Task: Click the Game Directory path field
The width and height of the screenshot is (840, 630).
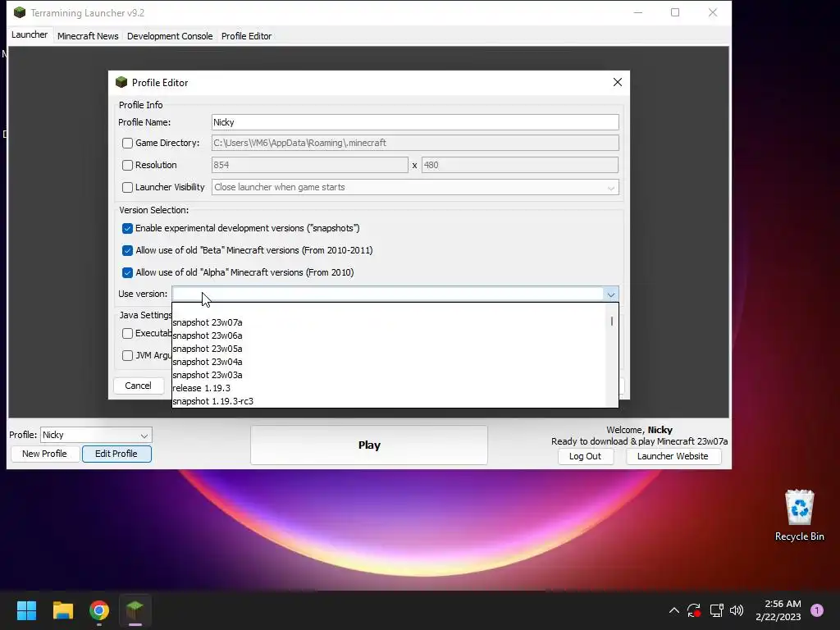Action: coord(415,143)
